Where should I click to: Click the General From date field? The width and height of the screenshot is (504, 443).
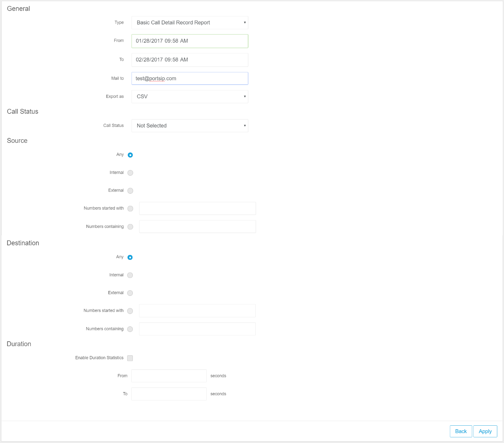click(190, 41)
